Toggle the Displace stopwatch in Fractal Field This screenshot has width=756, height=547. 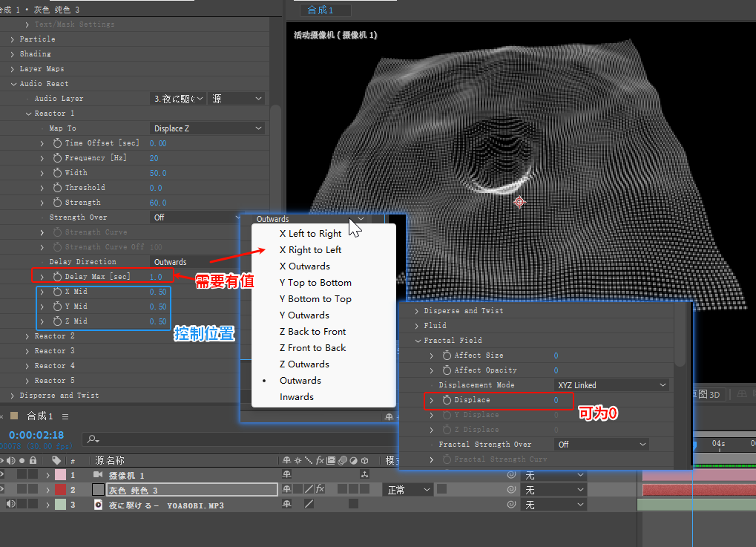447,400
